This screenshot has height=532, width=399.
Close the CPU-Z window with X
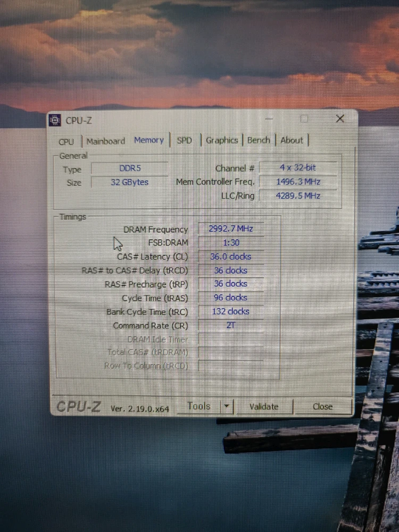340,119
